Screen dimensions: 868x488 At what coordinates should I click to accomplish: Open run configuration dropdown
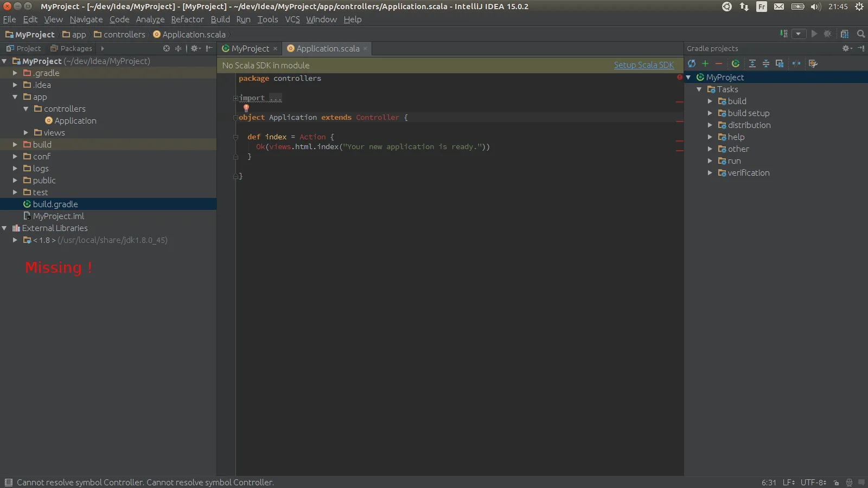click(x=798, y=34)
